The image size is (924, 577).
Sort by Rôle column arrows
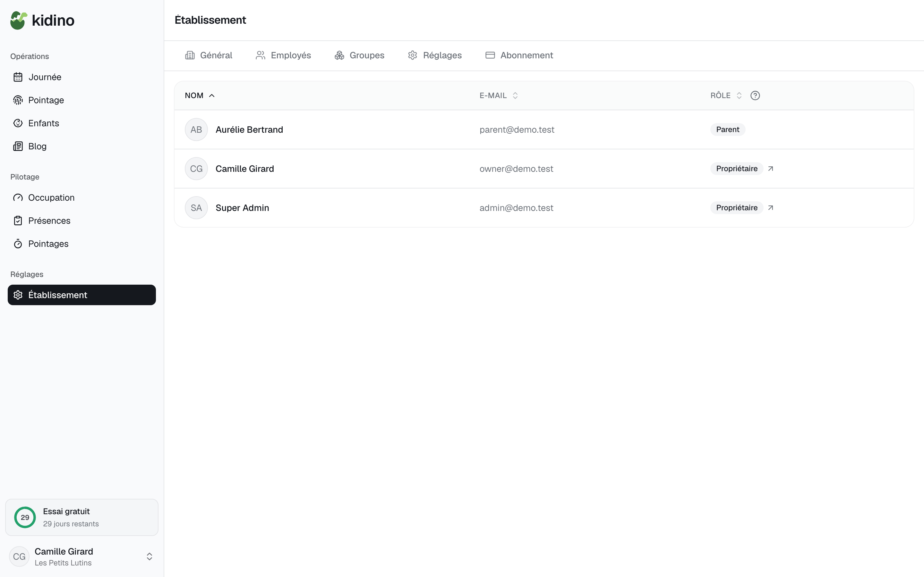[739, 96]
